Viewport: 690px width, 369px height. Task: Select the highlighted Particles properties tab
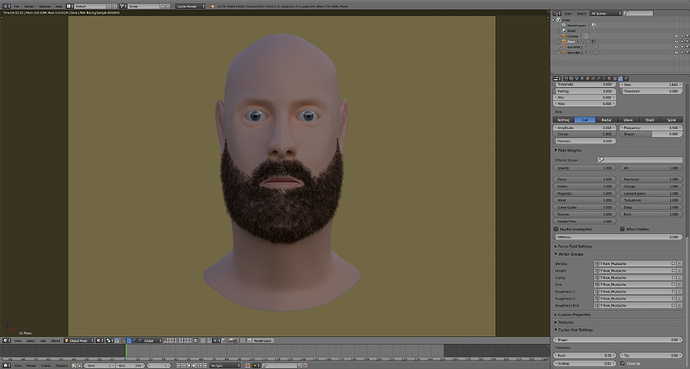620,78
